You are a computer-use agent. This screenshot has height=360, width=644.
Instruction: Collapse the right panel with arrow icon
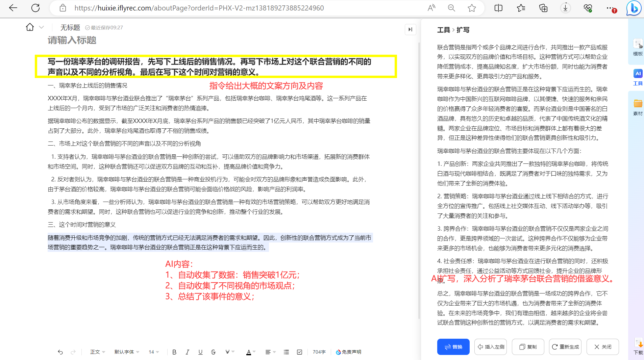410,29
